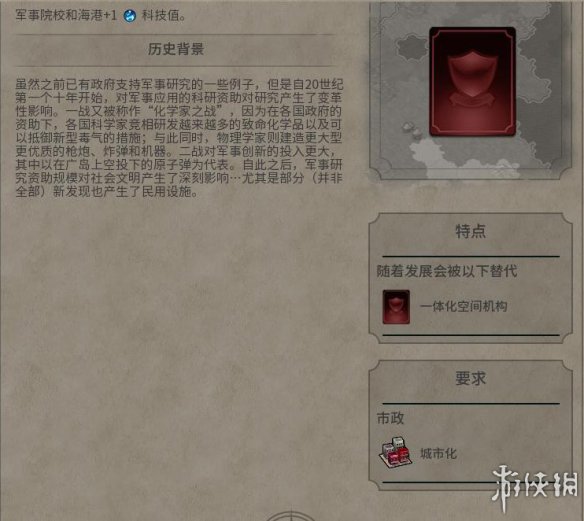Click the blue science icon beside 科技值
The image size is (584, 521).
[x=130, y=16]
